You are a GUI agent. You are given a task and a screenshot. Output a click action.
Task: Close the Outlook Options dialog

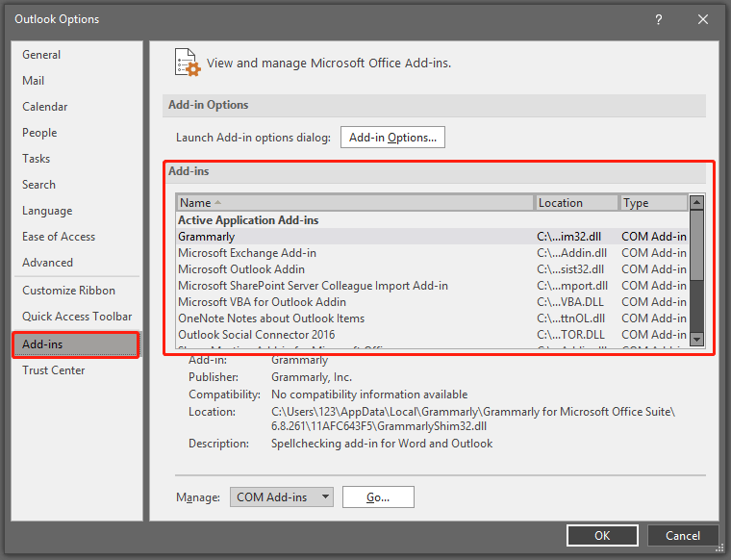click(706, 19)
